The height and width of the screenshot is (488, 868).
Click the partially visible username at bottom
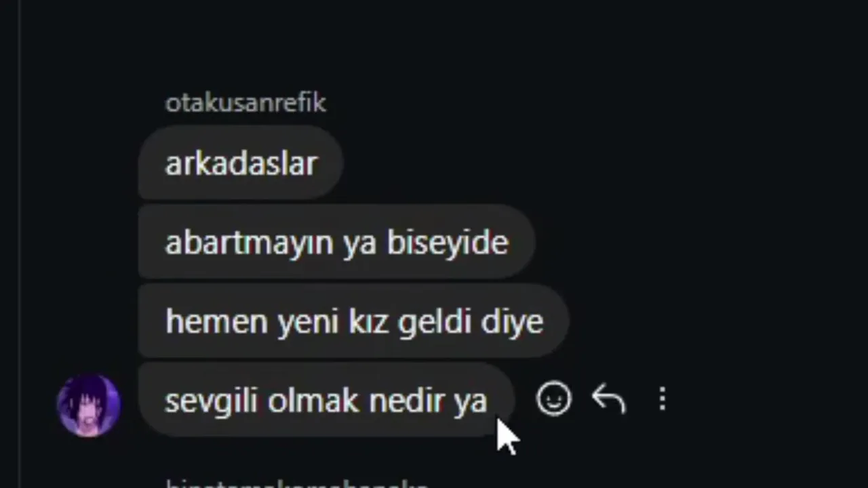[297, 484]
